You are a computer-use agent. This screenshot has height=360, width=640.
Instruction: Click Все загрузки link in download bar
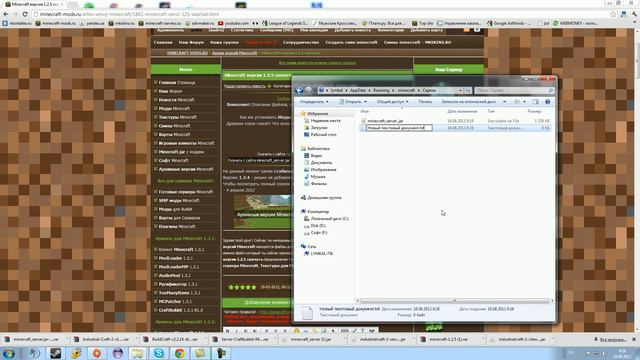611,339
